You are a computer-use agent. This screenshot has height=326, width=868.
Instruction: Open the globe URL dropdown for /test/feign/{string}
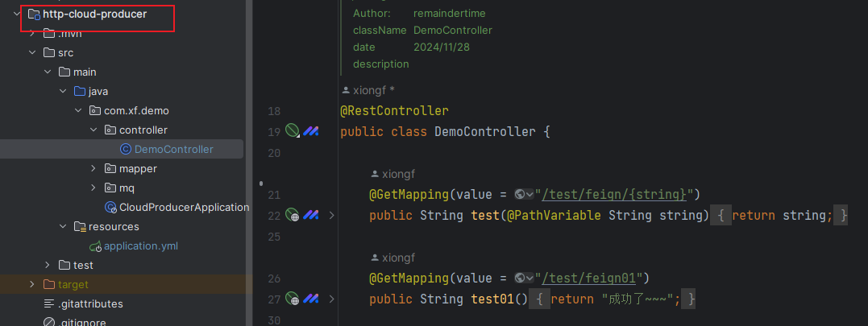point(524,194)
